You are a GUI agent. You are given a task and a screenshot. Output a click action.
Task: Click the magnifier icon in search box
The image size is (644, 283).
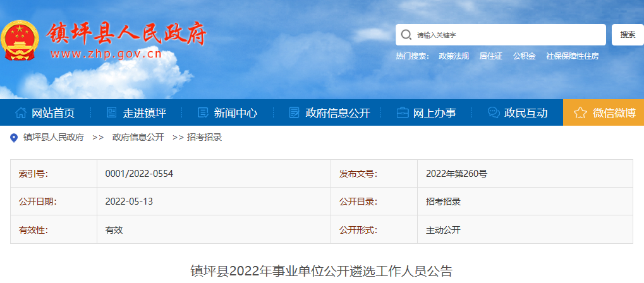[x=406, y=35]
